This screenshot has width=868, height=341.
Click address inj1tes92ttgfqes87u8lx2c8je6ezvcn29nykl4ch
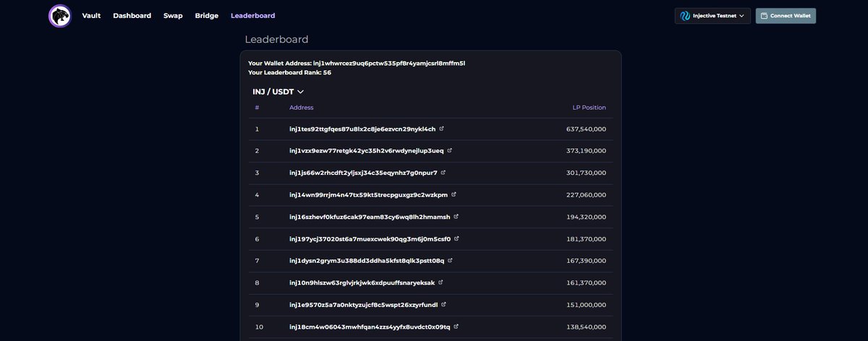(362, 129)
